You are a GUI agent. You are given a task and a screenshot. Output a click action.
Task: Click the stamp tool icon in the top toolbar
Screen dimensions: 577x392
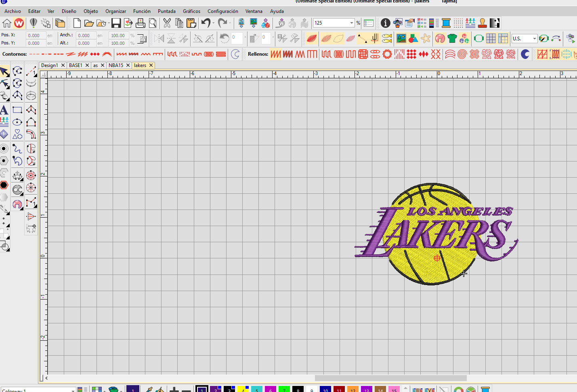pyautogui.click(x=483, y=23)
